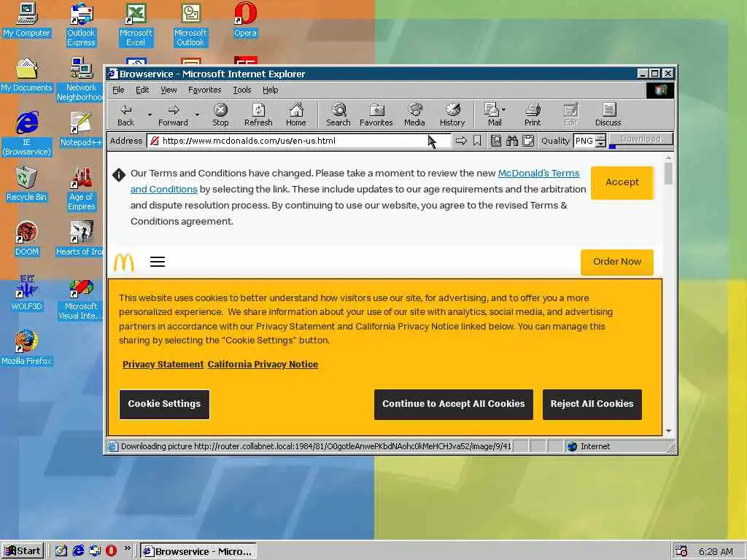Click the binoculars find icon
747x560 pixels.
[x=511, y=141]
